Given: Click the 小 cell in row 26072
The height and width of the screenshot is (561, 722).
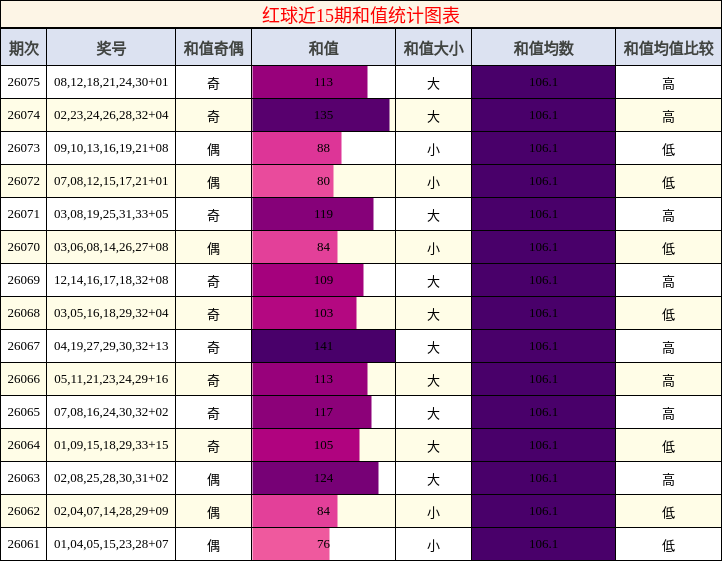Looking at the screenshot, I should click(x=433, y=182).
